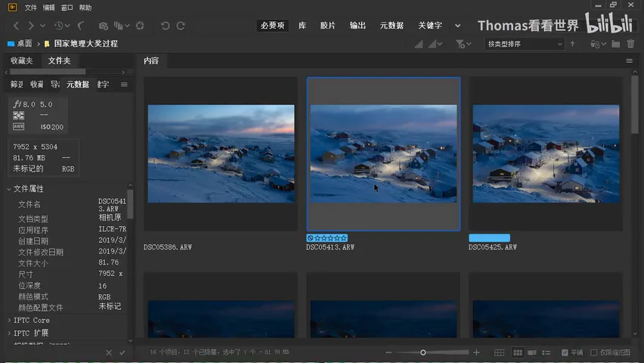Click the content area vertical scrollbar
This screenshot has height=363, width=644.
pos(635,105)
